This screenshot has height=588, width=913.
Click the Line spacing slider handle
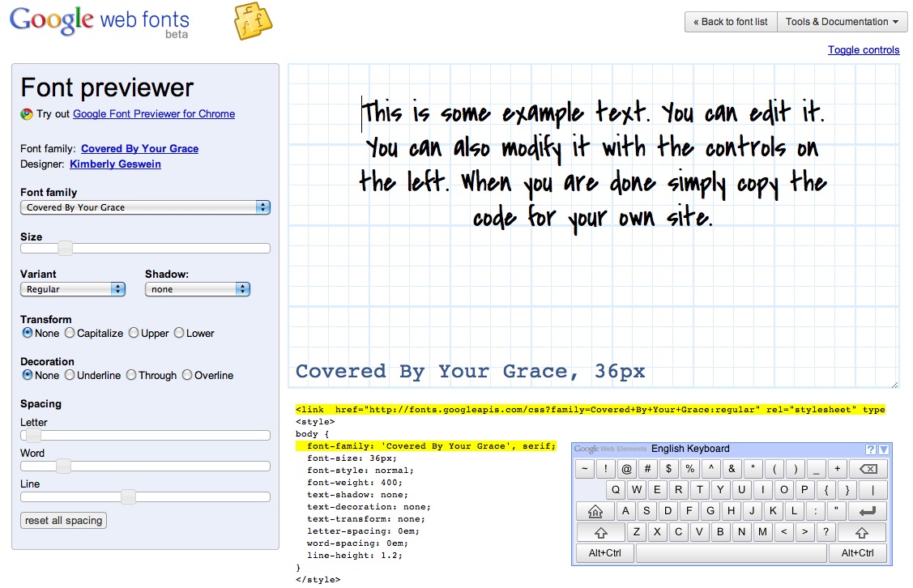[128, 497]
